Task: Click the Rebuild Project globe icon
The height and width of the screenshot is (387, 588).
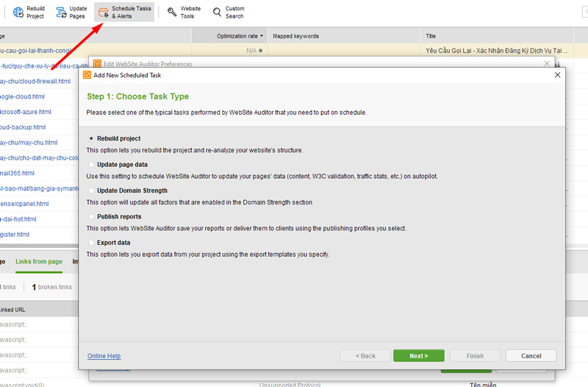Action: click(x=18, y=13)
